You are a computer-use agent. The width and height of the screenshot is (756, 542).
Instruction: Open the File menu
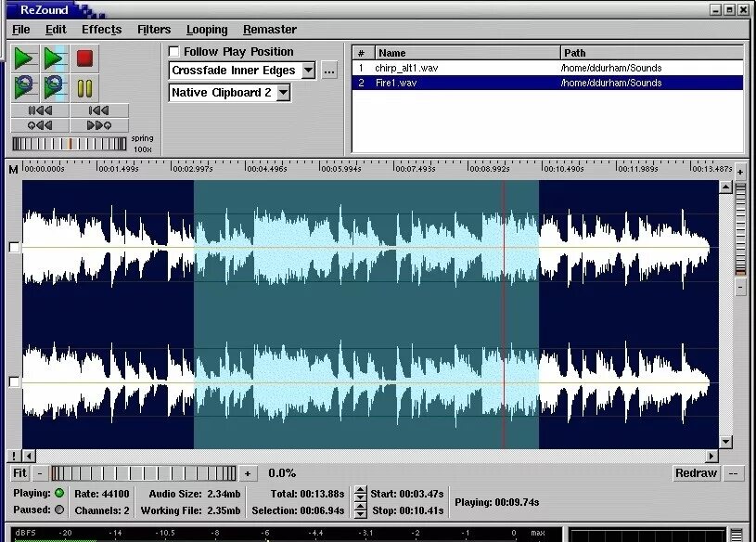(20, 30)
